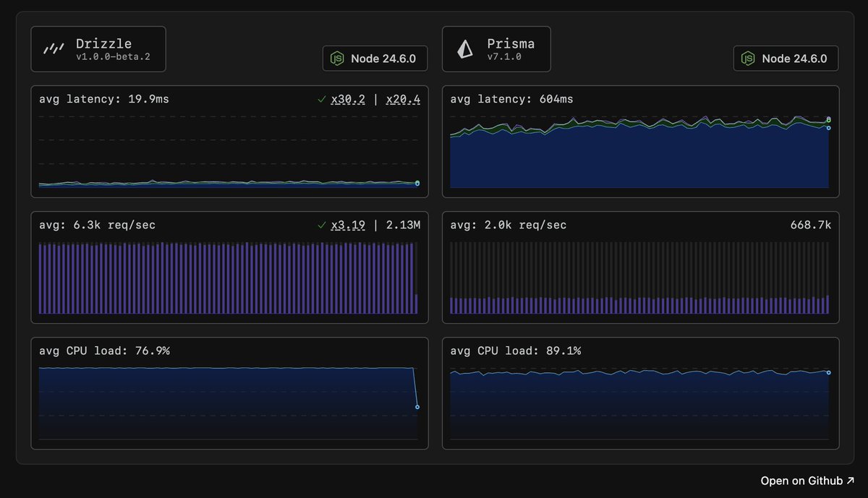Click lower endpoint marker on Prisma latency chart
The width and height of the screenshot is (868, 498).
click(x=828, y=128)
